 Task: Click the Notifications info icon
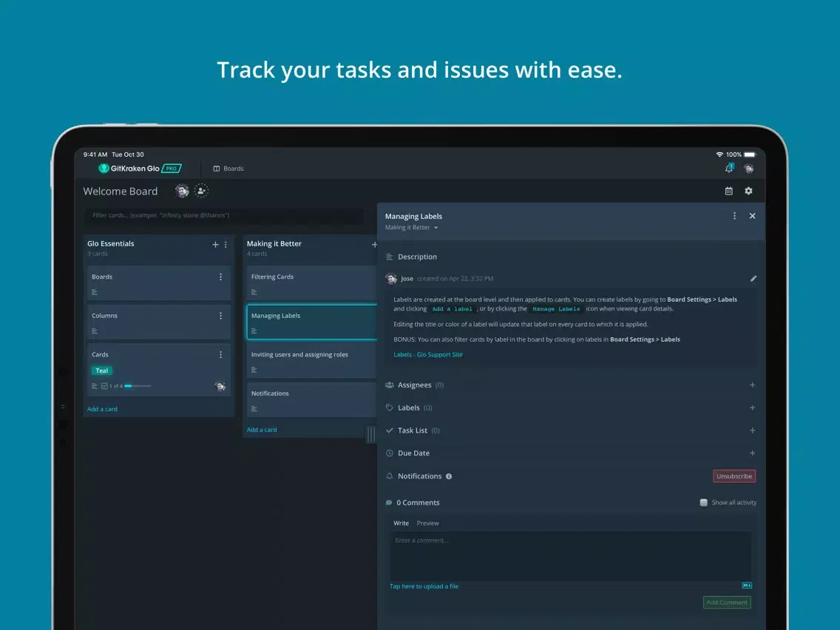click(449, 476)
